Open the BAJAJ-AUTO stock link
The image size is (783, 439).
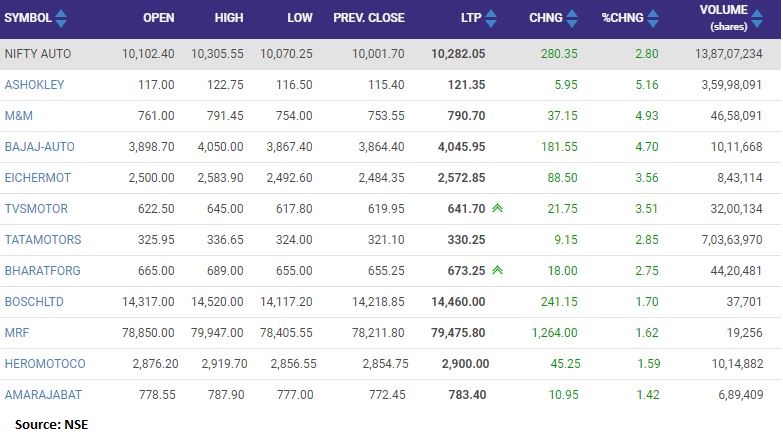point(39,147)
